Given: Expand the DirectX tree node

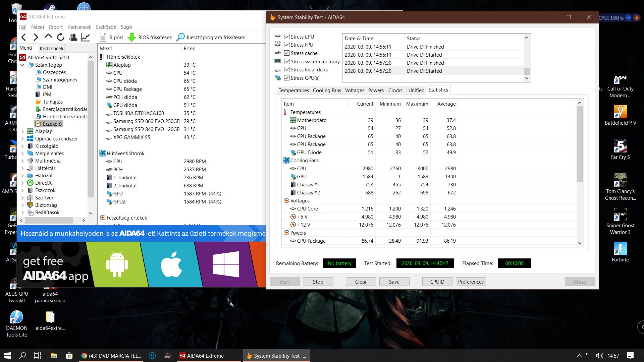Looking at the screenshot, I should pyautogui.click(x=22, y=183).
